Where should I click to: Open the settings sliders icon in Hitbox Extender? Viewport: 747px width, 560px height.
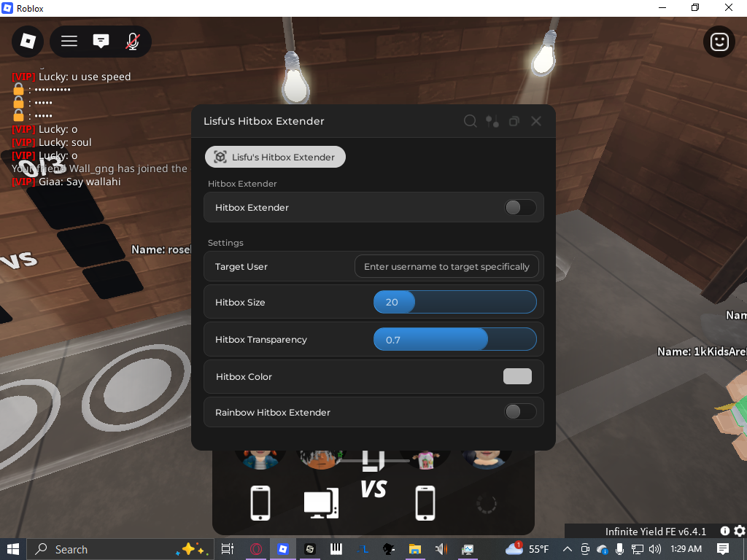[492, 122]
